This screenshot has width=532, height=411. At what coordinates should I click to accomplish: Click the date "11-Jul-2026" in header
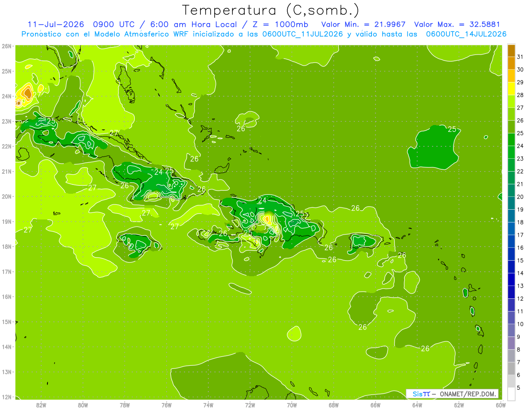pyautogui.click(x=56, y=24)
